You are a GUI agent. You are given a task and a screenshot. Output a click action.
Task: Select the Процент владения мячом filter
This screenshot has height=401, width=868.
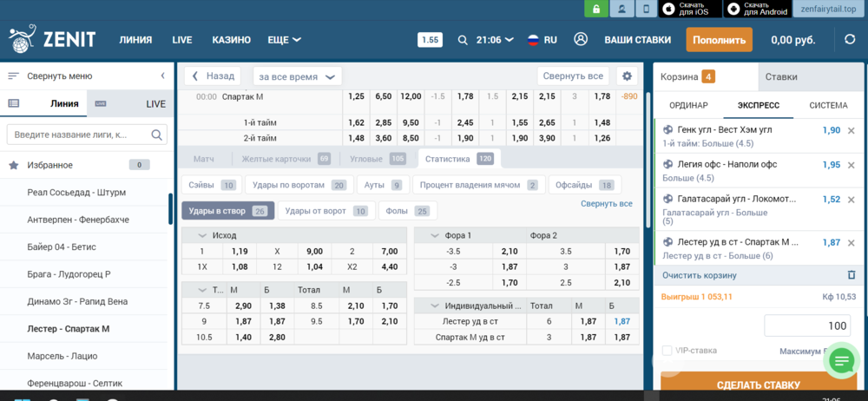[479, 185]
